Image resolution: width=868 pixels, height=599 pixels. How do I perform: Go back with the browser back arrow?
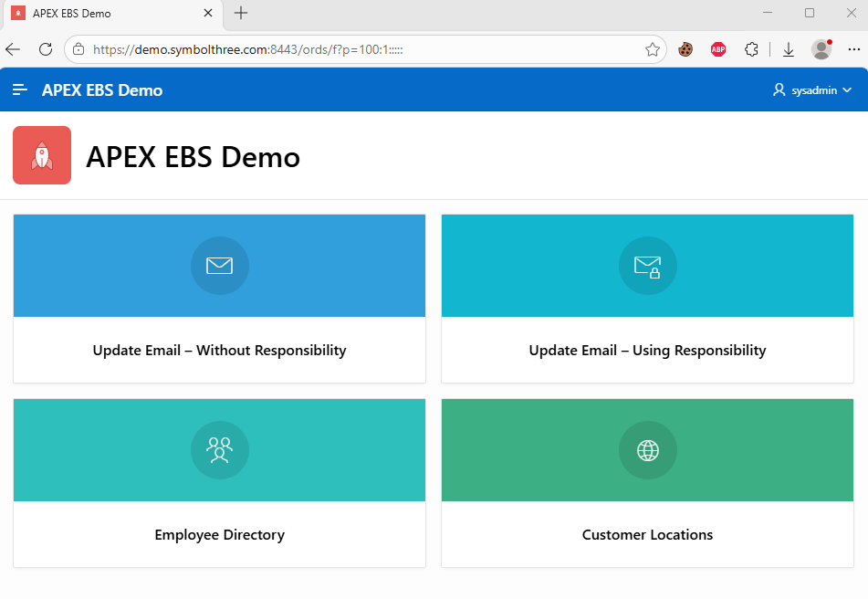pyautogui.click(x=13, y=49)
